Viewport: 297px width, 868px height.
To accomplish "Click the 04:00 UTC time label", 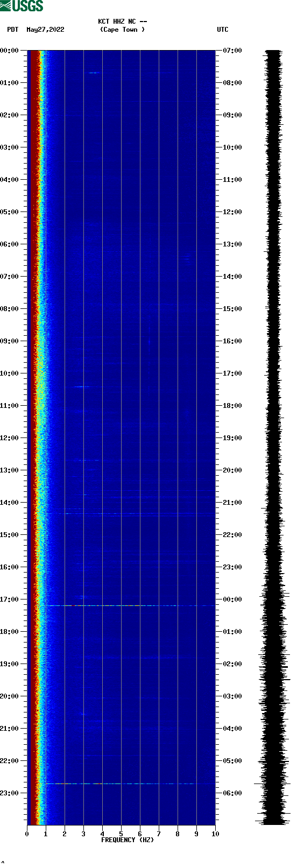I will (x=232, y=729).
